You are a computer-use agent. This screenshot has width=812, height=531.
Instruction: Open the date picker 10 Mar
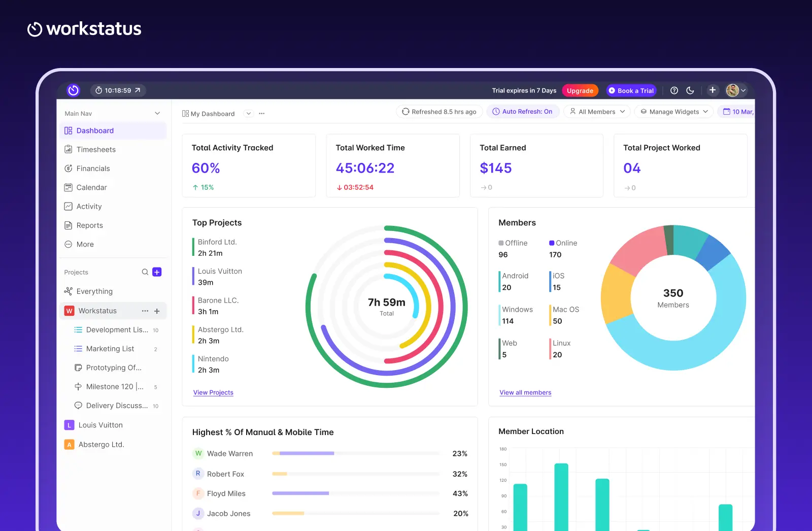(737, 112)
